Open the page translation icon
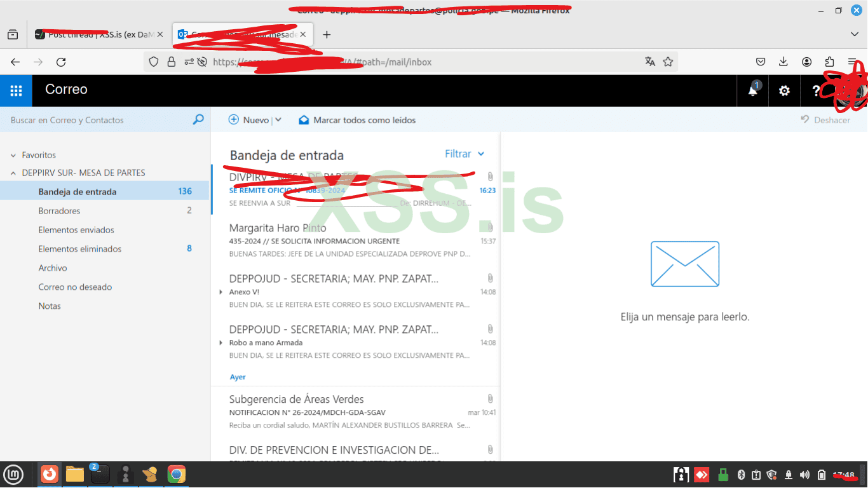Screen dimensions: 868x488 coord(649,62)
